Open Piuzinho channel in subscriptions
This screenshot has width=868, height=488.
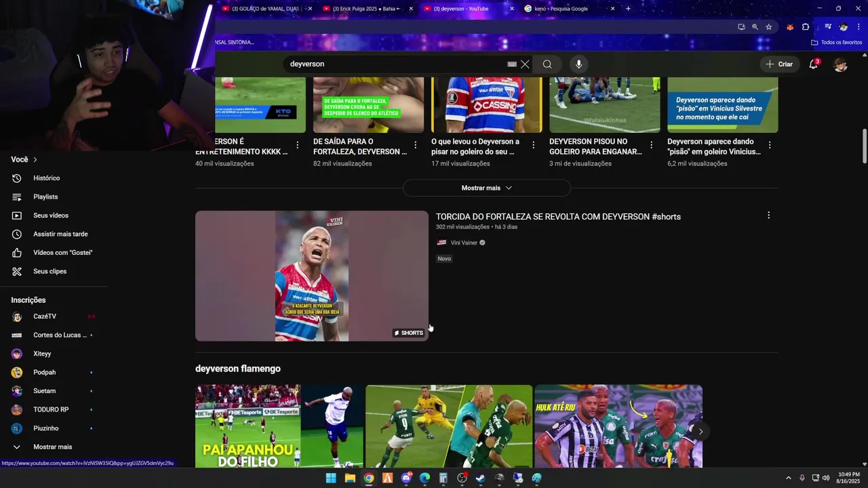46,428
